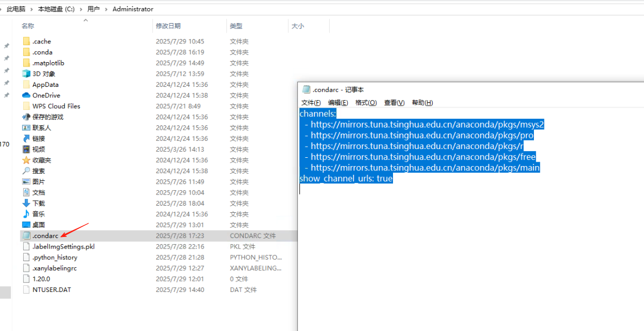
Task: Open the 文件(F) menu in Notepad
Action: tap(312, 102)
